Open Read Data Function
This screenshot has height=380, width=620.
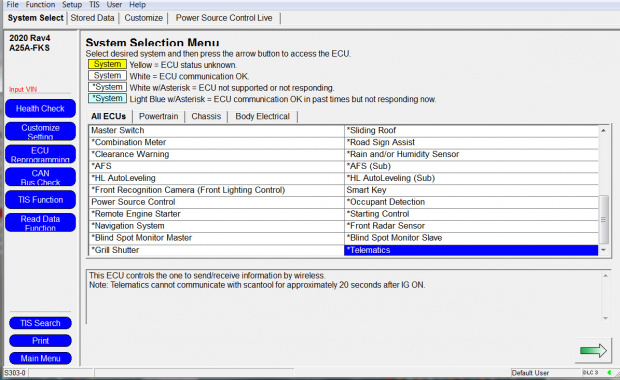coord(40,223)
